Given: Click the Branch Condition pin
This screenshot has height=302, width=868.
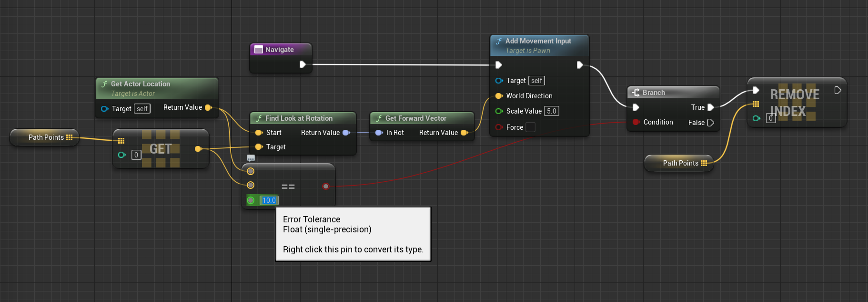Looking at the screenshot, I should tap(636, 122).
